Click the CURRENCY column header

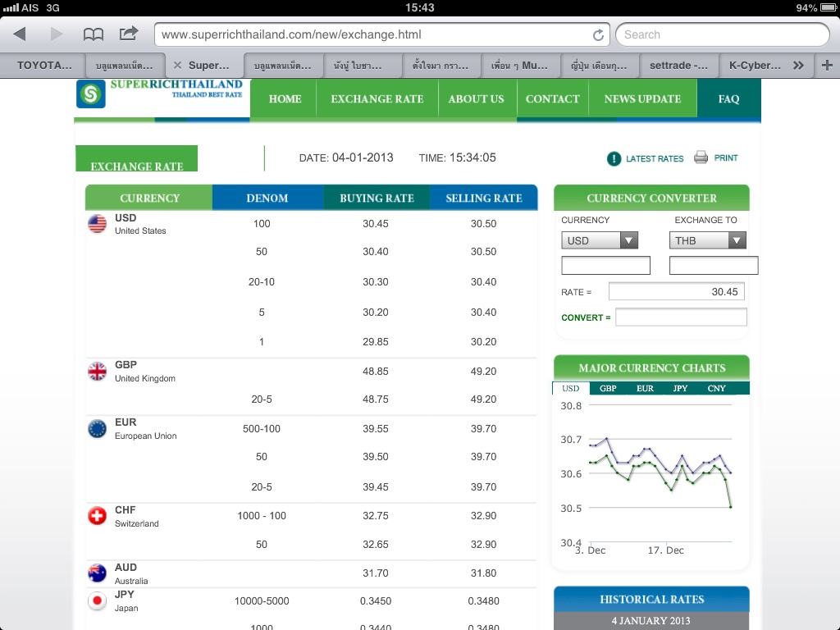click(149, 198)
